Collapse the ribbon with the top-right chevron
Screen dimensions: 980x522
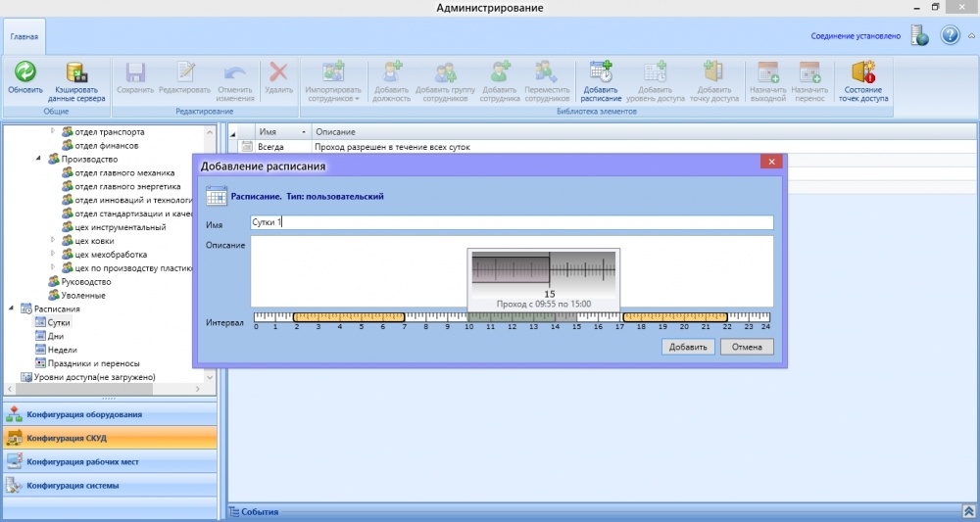[x=972, y=36]
